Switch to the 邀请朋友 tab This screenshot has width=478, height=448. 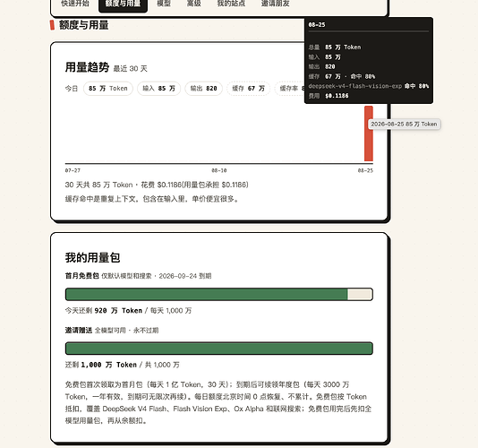coord(276,4)
